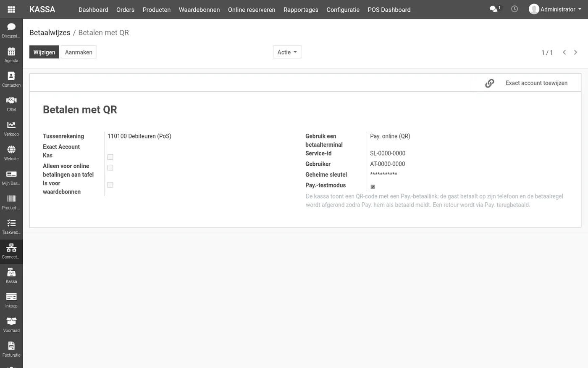Go to next record with right chevron
The image size is (588, 368).
(x=575, y=52)
